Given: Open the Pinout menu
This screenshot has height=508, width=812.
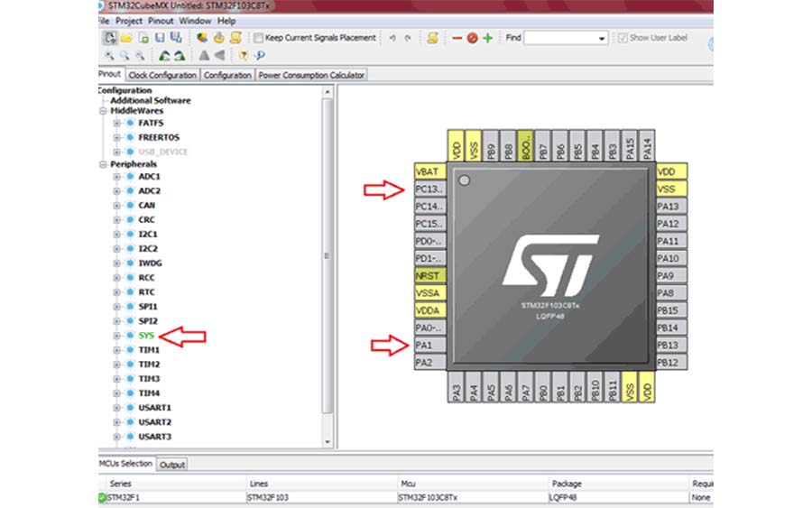Looking at the screenshot, I should (161, 21).
